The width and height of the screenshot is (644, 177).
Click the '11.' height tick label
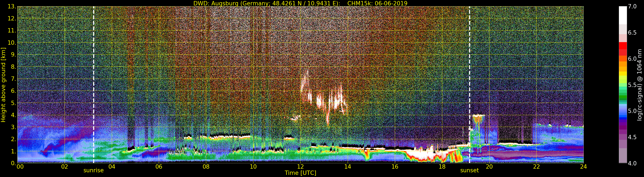pos(12,30)
